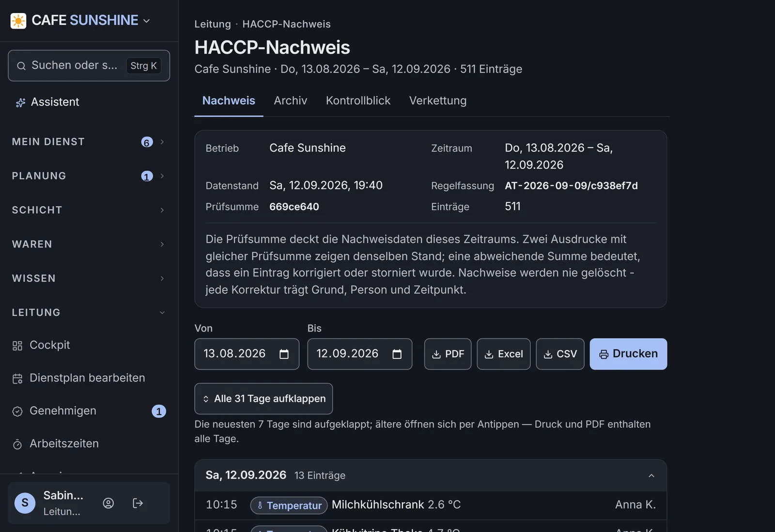Focus the 'Suchen oder s...' search box
The width and height of the screenshot is (775, 532).
click(89, 65)
